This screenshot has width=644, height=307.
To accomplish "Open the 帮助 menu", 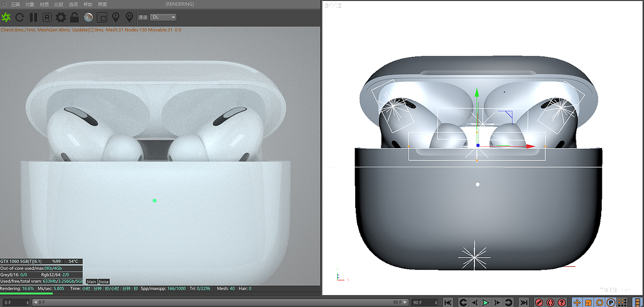I will pos(88,4).
